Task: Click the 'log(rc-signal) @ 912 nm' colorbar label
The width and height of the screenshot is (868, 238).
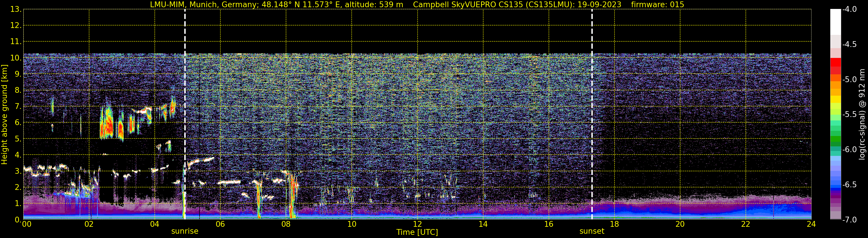Action: (862, 114)
